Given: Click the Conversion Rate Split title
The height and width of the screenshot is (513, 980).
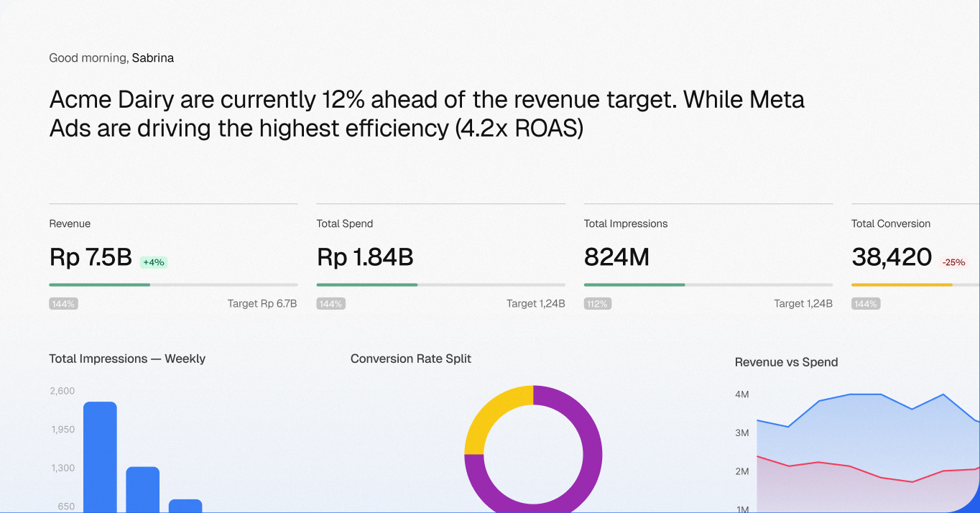Looking at the screenshot, I should point(411,359).
